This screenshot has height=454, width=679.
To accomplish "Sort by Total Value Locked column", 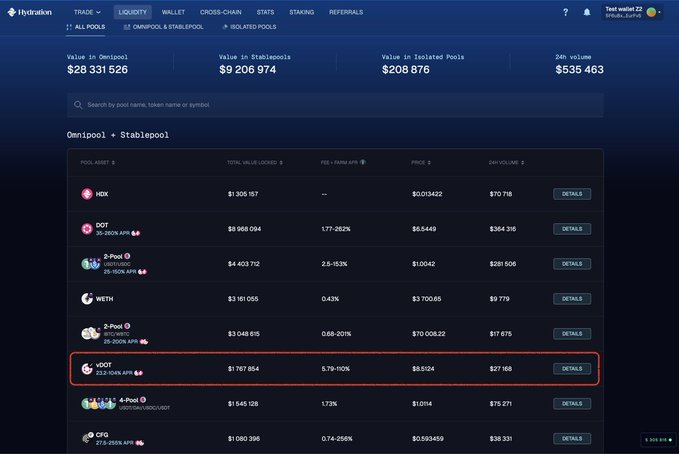I will pos(255,162).
